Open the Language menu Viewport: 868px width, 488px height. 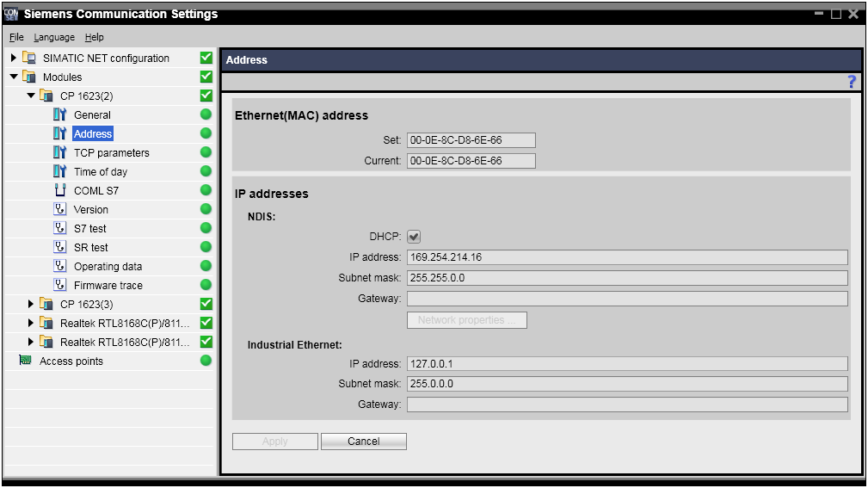coord(54,37)
